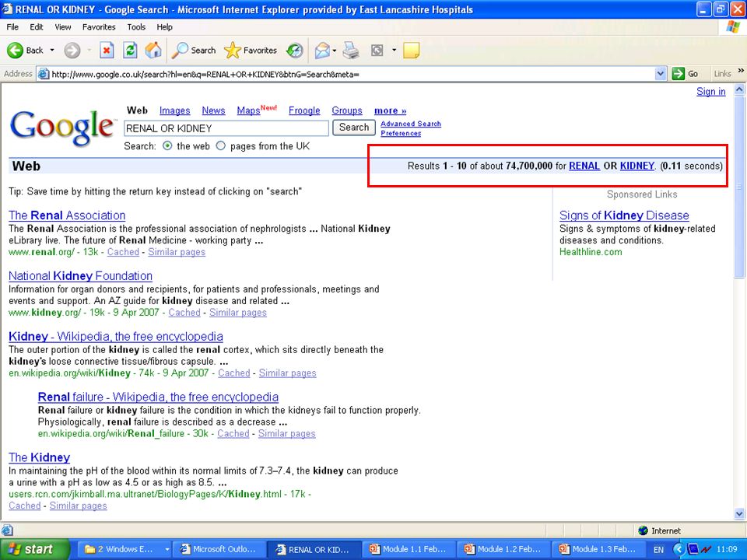The height and width of the screenshot is (560, 747).
Task: Click the yellow note toolbar icon
Action: coord(411,50)
